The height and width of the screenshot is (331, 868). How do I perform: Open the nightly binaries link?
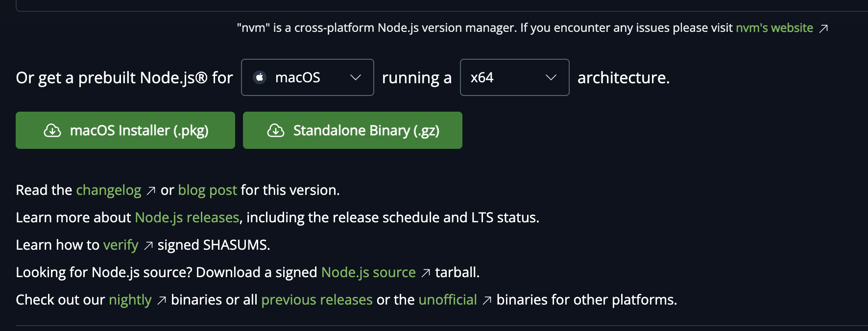pos(130,300)
